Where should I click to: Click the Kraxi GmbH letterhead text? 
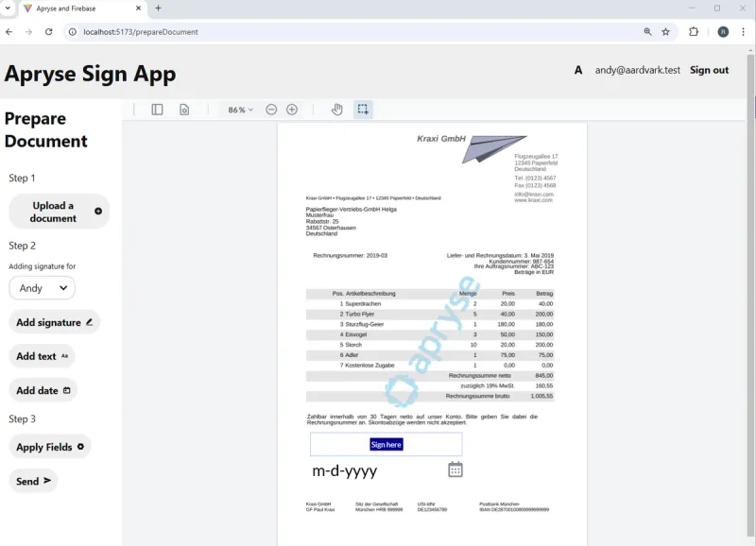click(x=441, y=139)
